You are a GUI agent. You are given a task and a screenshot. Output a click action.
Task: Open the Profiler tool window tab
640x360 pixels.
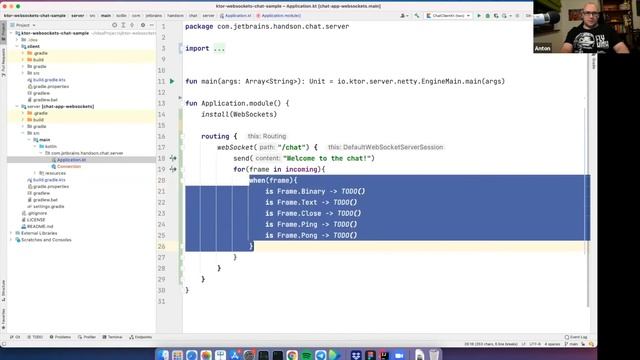[87, 337]
